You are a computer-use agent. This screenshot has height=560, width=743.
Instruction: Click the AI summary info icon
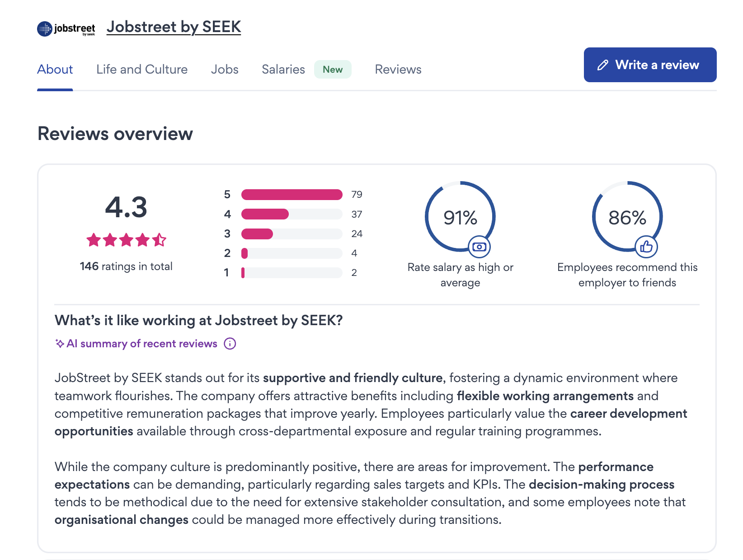click(230, 344)
